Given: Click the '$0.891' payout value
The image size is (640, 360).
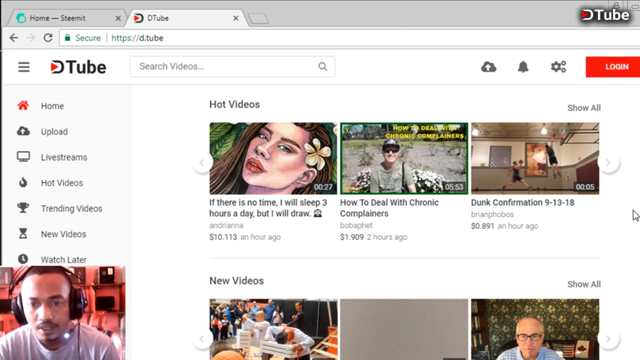Looking at the screenshot, I should click(x=482, y=226).
